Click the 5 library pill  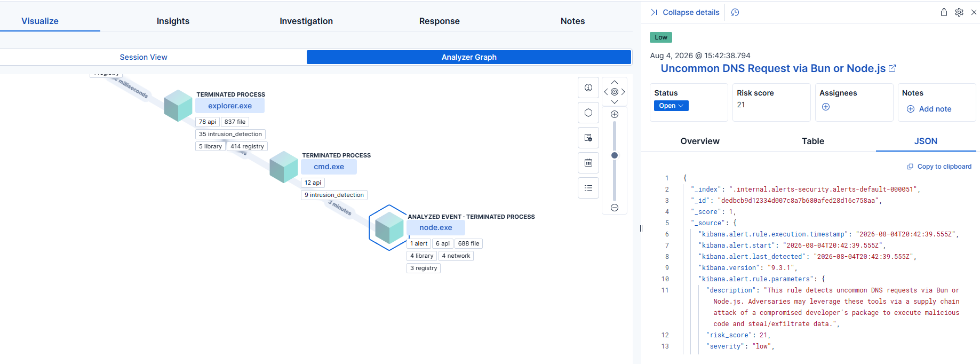point(210,146)
